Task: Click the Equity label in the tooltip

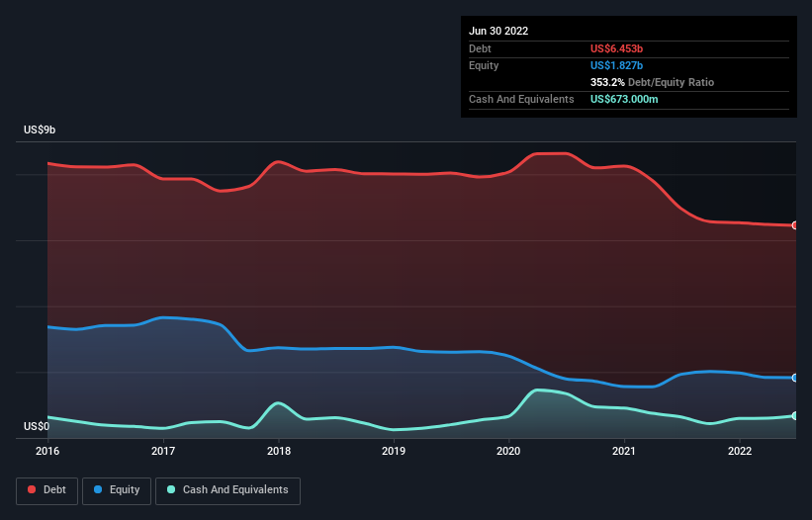Action: point(484,65)
